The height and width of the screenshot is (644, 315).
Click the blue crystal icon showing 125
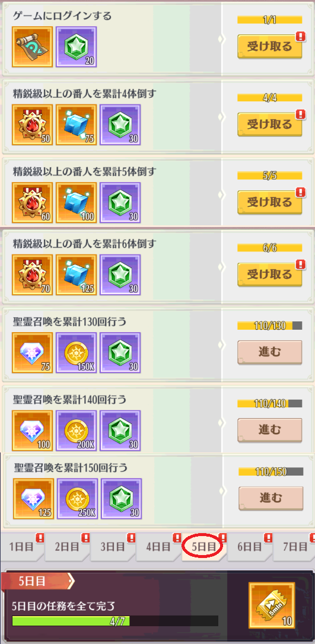pyautogui.click(x=77, y=275)
